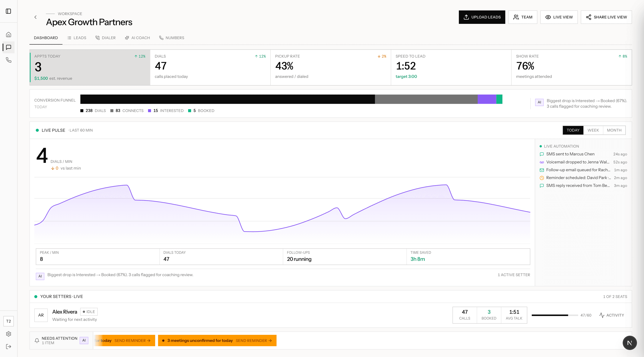The image size is (644, 357).
Task: Switch to the Dialer tab
Action: 106,38
